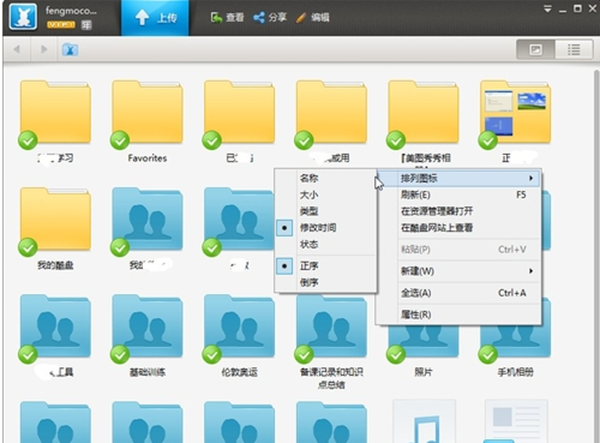Expand the 新建(W) submenu

click(x=459, y=271)
